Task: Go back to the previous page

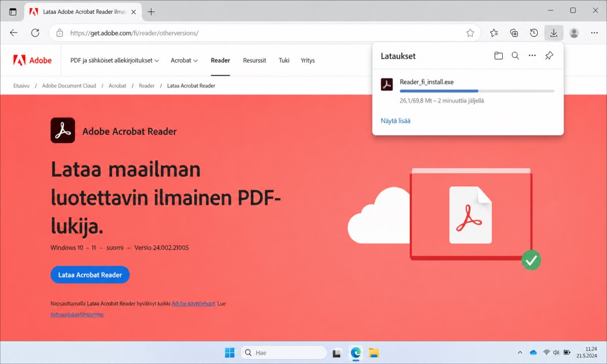Action: coord(14,33)
